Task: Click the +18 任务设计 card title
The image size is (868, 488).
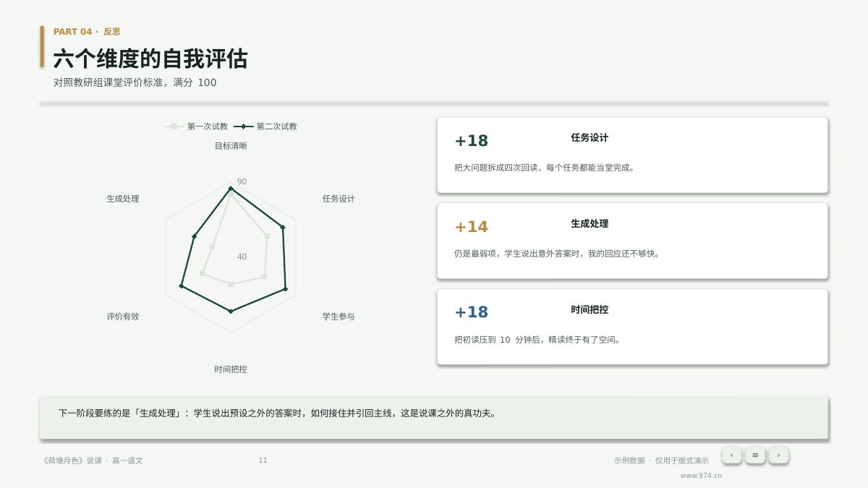Action: pos(590,138)
